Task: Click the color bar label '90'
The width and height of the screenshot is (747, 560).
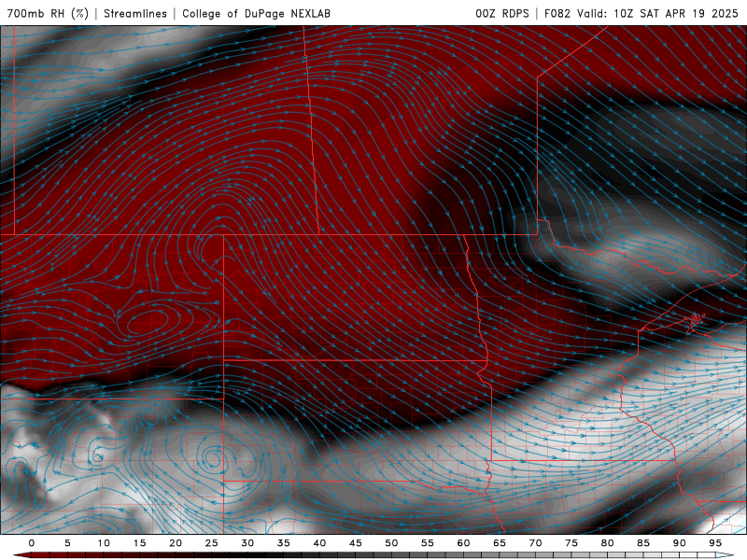Action: pyautogui.click(x=679, y=543)
